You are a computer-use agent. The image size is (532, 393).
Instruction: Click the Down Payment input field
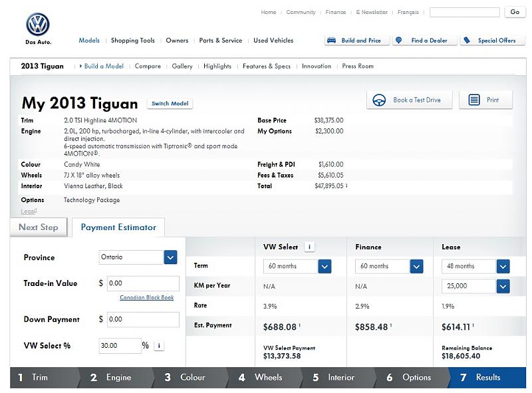[x=143, y=319]
